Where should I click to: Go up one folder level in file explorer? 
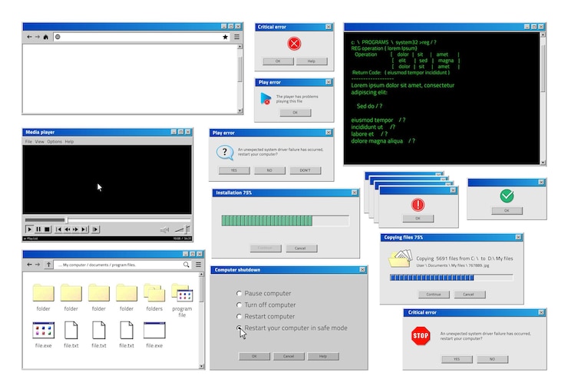click(x=48, y=265)
